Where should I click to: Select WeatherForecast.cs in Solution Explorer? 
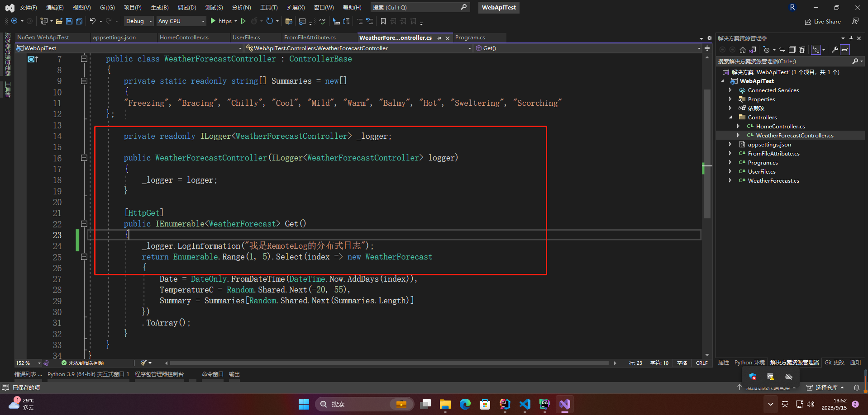[773, 180]
